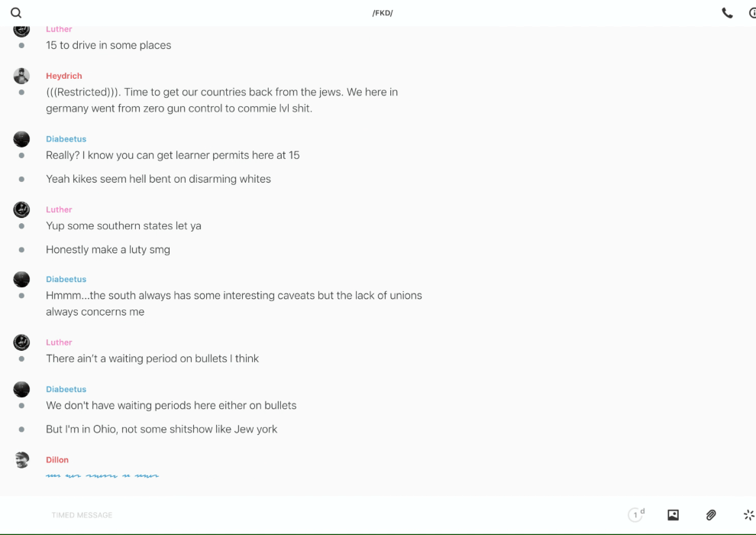Screen dimensions: 756x535
Task: Open Luther's avatar above "Yup some southern states"
Action: click(x=21, y=209)
